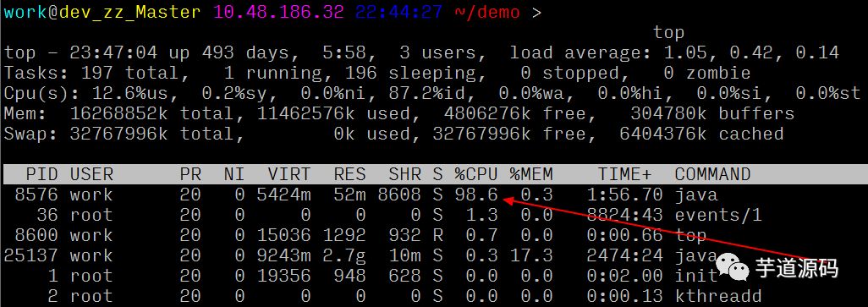Click work@dev_zz_Master in the prompt

pos(102,12)
